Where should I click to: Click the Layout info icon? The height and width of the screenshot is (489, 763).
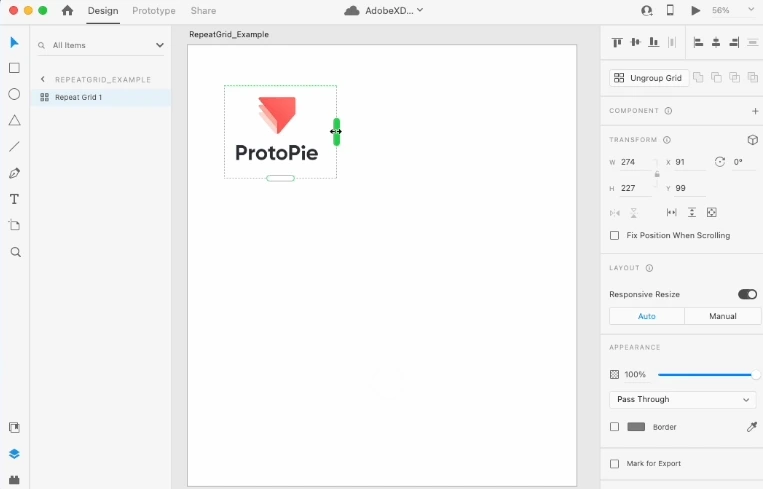pyautogui.click(x=649, y=268)
